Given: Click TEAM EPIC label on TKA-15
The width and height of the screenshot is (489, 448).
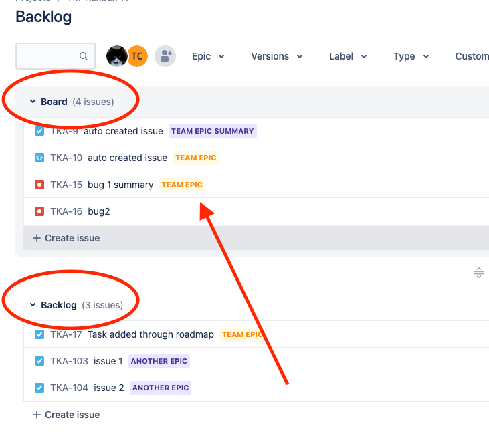Looking at the screenshot, I should [182, 185].
